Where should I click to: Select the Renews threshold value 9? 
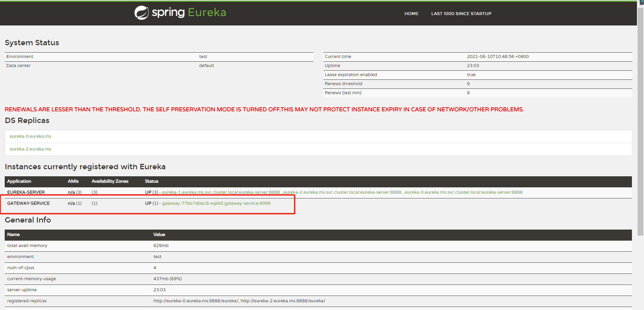click(468, 84)
